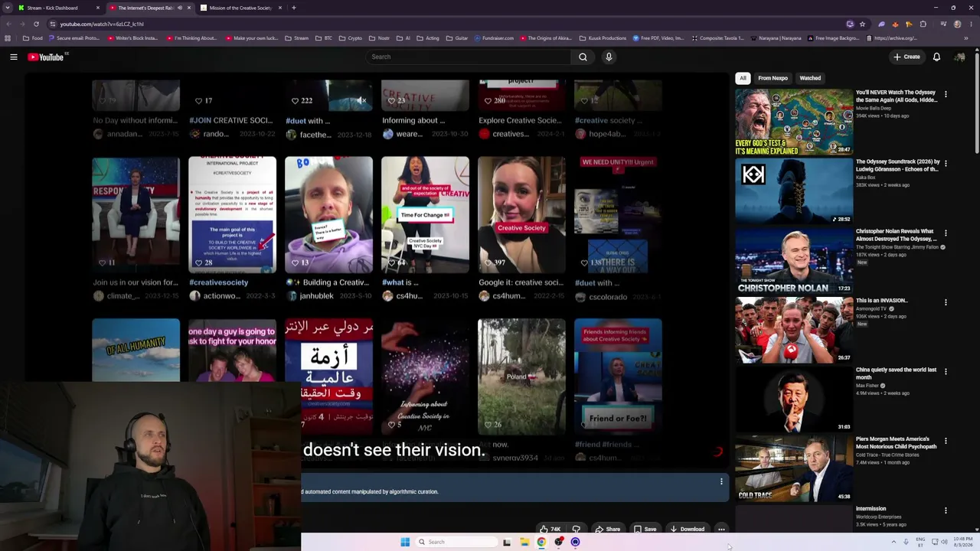Dislike the video with thumbs-down
The width and height of the screenshot is (980, 551).
tap(576, 529)
